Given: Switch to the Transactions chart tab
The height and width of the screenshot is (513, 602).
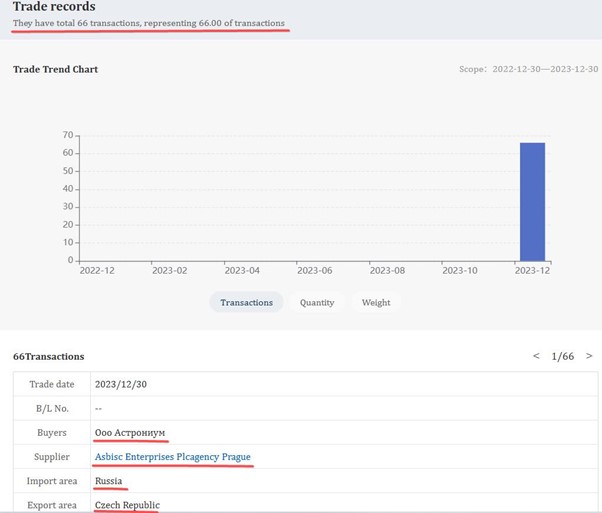Looking at the screenshot, I should 246,302.
